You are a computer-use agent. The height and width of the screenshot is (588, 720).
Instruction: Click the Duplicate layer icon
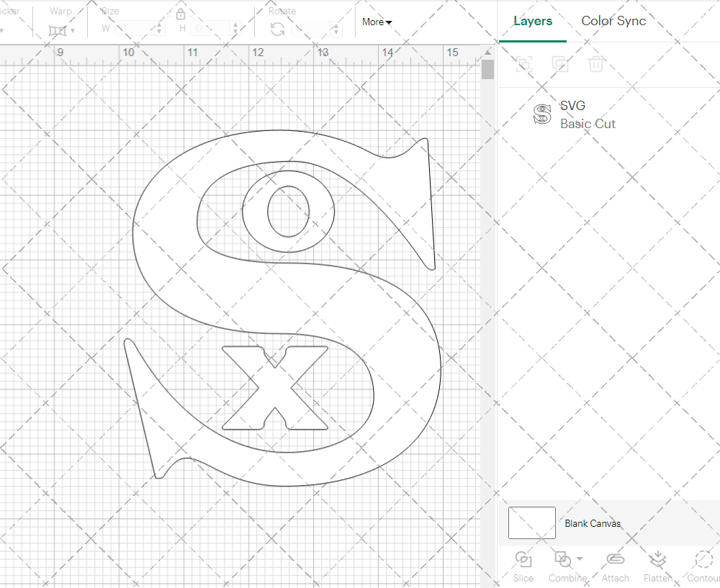559,64
